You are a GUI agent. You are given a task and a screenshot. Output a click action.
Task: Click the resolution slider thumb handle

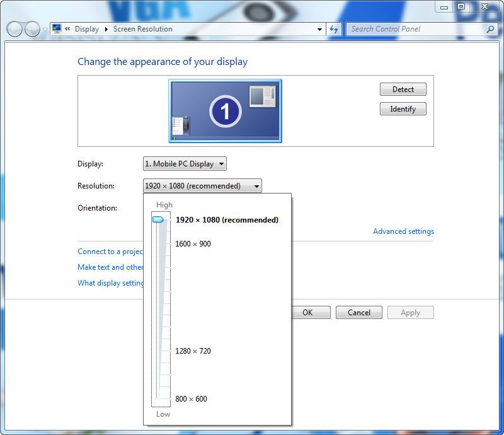pyautogui.click(x=158, y=220)
